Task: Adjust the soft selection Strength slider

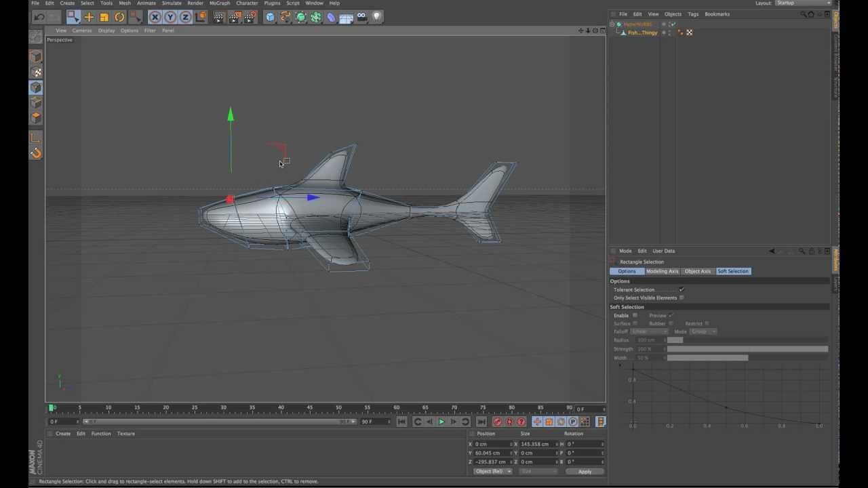Action: pos(747,349)
